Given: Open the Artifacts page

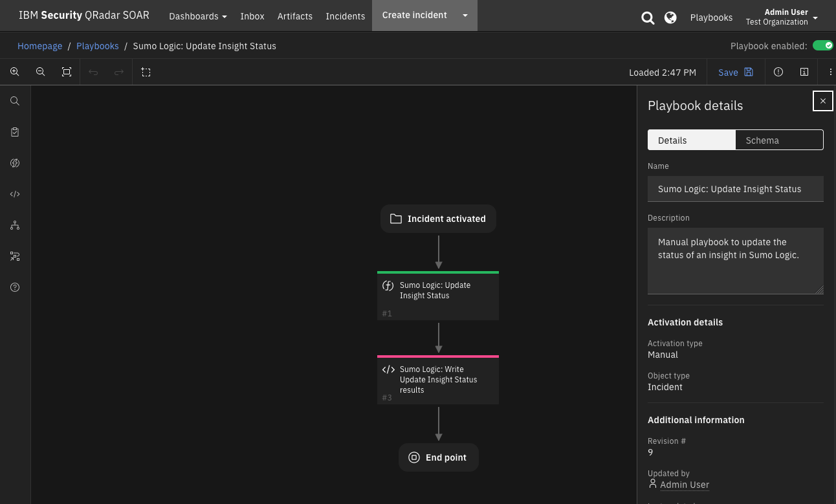Looking at the screenshot, I should coord(295,16).
